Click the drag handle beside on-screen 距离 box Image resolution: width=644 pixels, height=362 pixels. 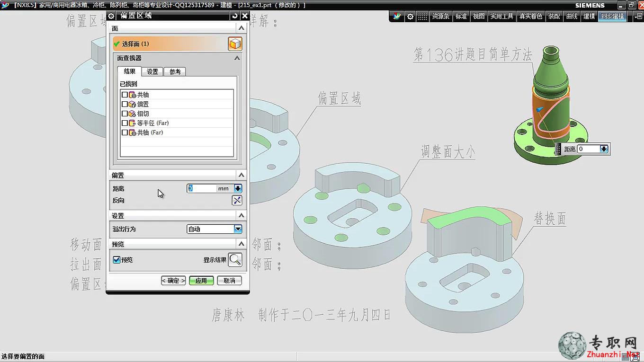pos(559,149)
